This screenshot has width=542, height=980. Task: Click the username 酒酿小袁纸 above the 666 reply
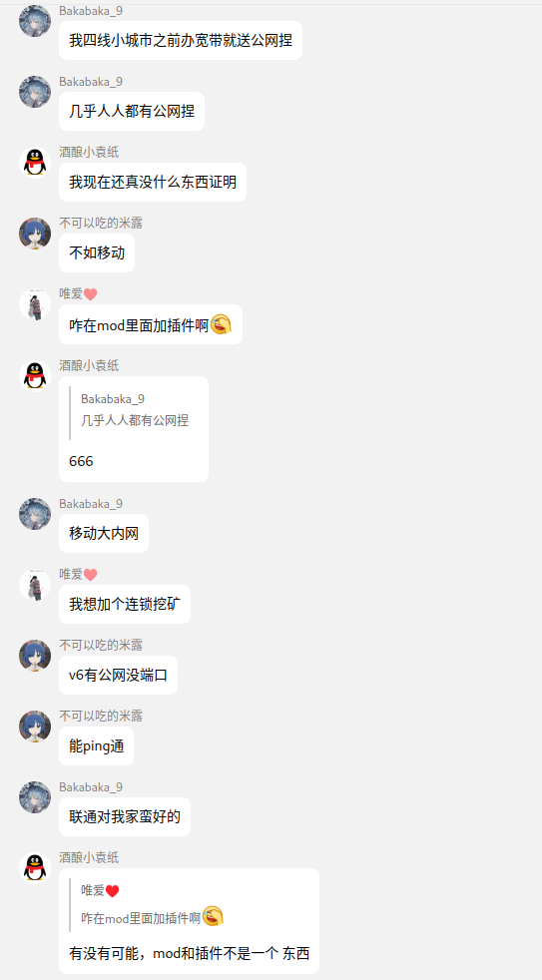tap(89, 365)
